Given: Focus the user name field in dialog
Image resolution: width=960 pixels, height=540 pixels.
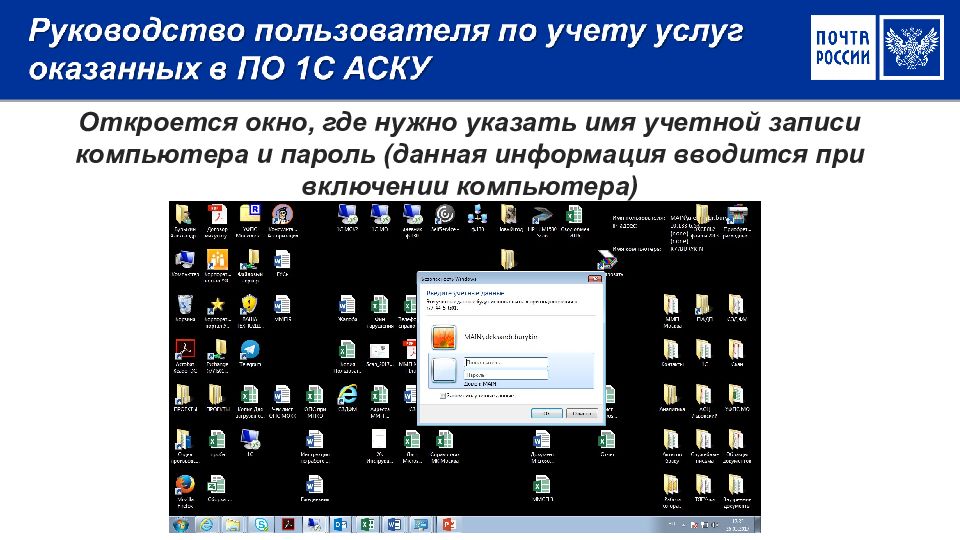Looking at the screenshot, I should click(506, 362).
